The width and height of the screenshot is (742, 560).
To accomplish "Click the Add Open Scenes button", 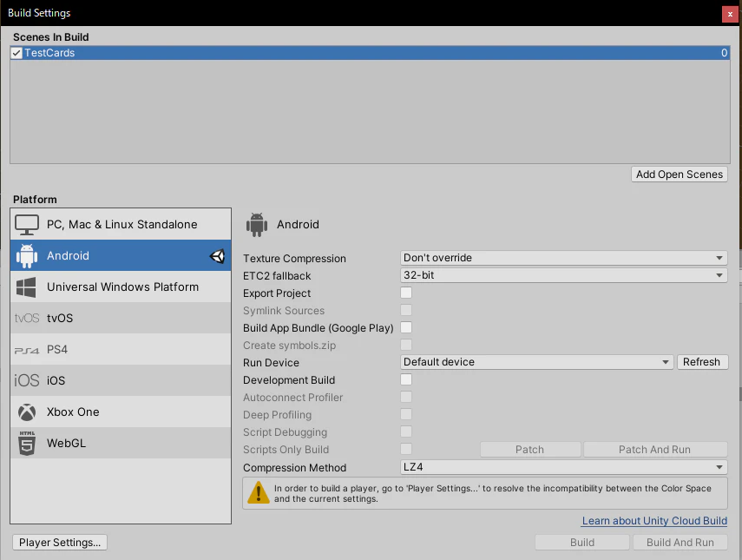I will pyautogui.click(x=679, y=175).
